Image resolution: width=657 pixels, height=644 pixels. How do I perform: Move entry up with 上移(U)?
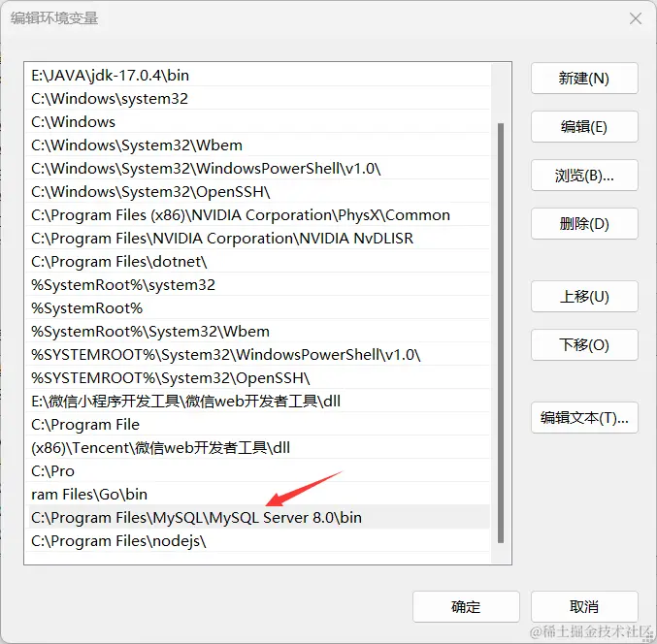(x=584, y=297)
